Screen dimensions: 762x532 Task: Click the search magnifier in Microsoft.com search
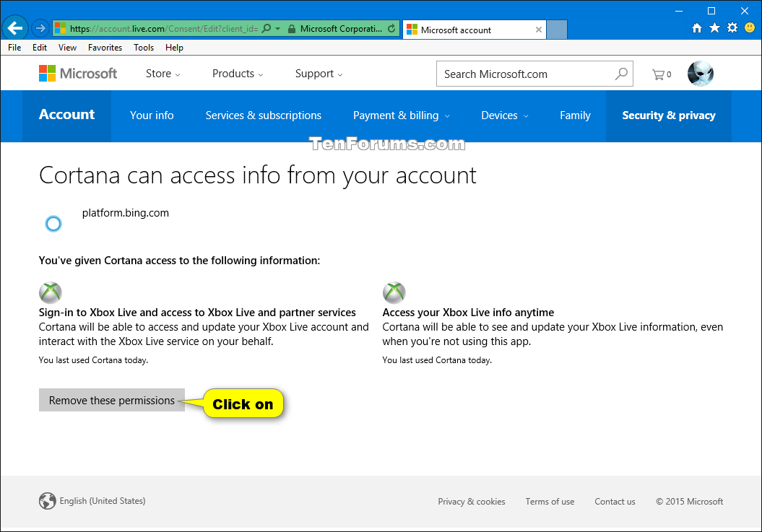(621, 74)
